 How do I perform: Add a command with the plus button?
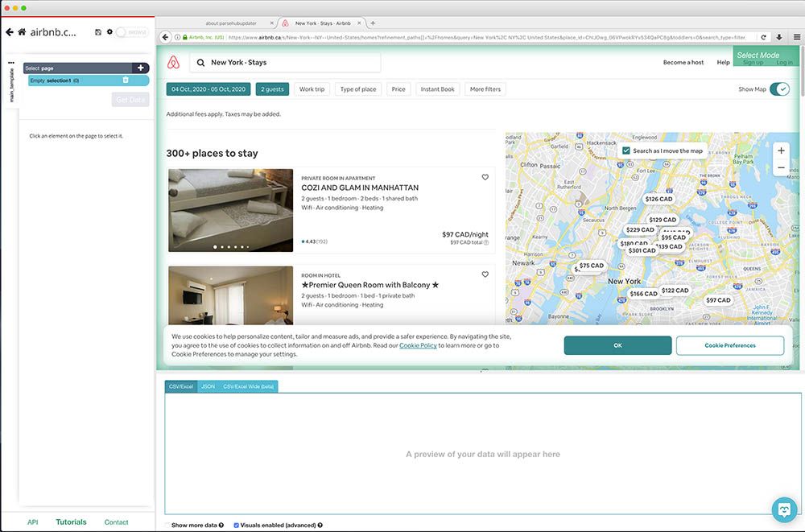click(x=140, y=68)
